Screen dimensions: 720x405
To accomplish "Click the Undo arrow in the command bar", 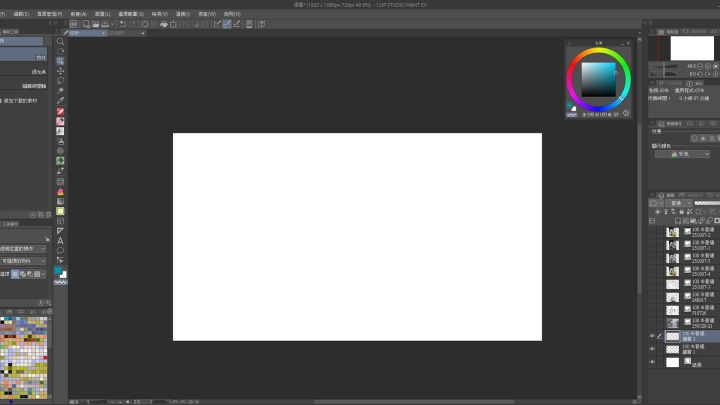I will coord(122,24).
